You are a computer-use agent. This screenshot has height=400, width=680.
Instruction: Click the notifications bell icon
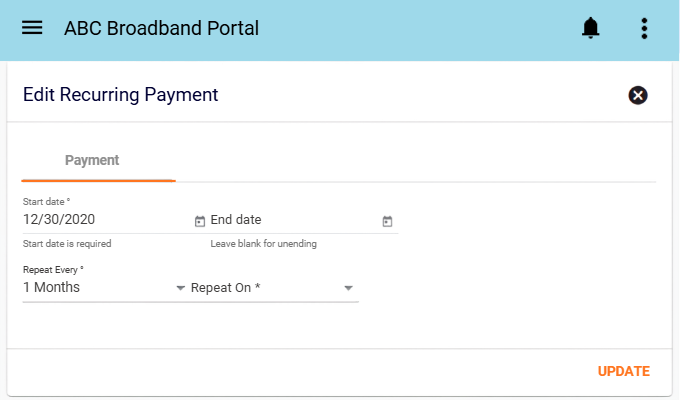[x=590, y=28]
